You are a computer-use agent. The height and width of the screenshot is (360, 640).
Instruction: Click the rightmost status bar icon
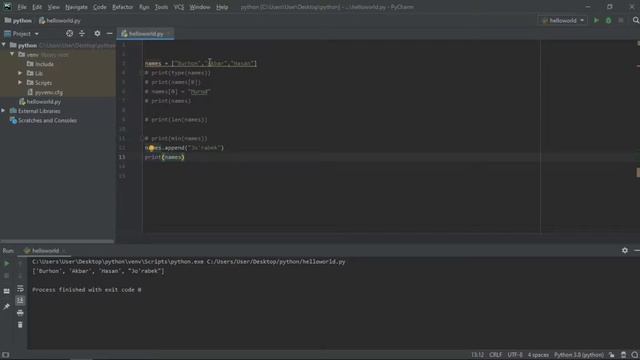tap(635, 355)
